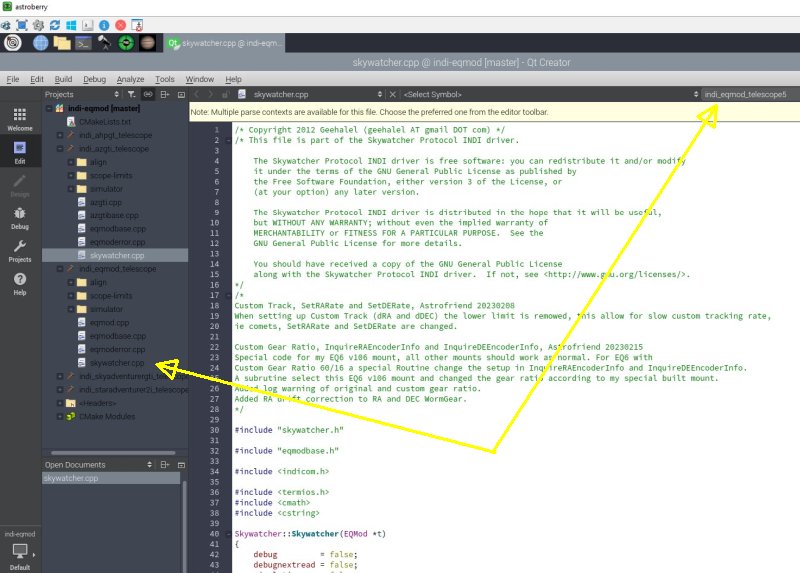Select eqmod.cpp in the project tree

point(109,322)
